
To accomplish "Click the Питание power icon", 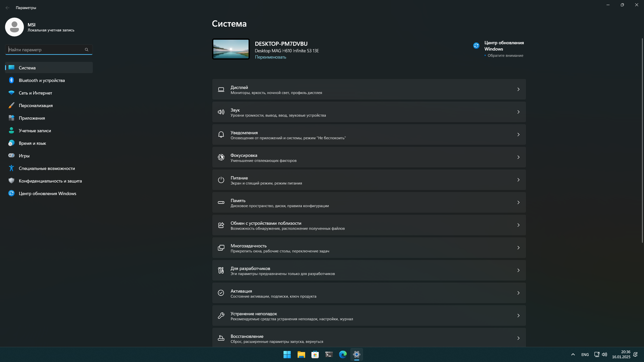I will tap(221, 180).
